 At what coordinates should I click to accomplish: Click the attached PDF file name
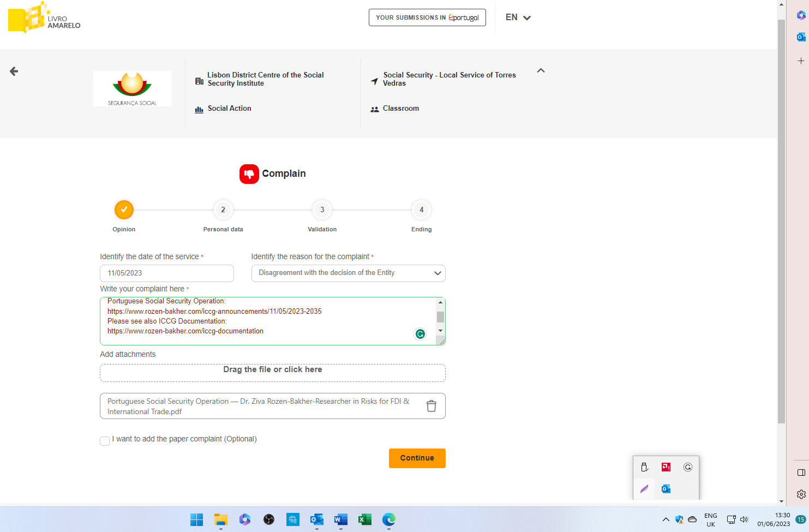click(x=258, y=406)
